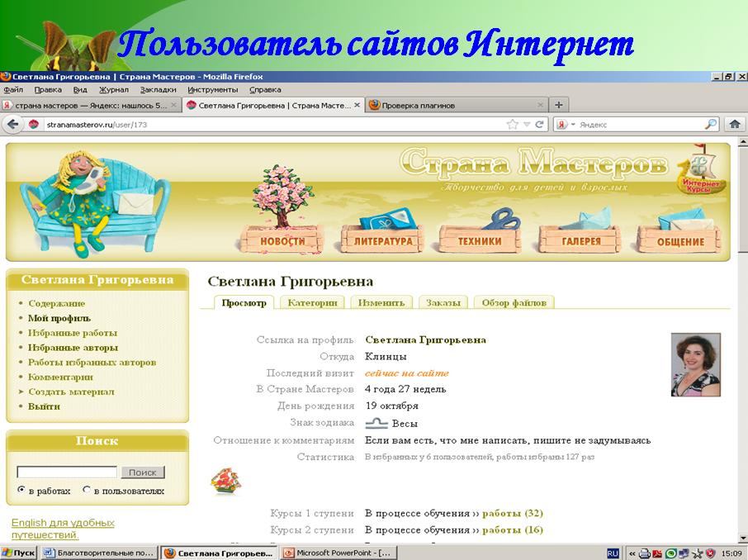Open a new tab with the plus button
This screenshot has height=560, width=748.
pos(559,105)
